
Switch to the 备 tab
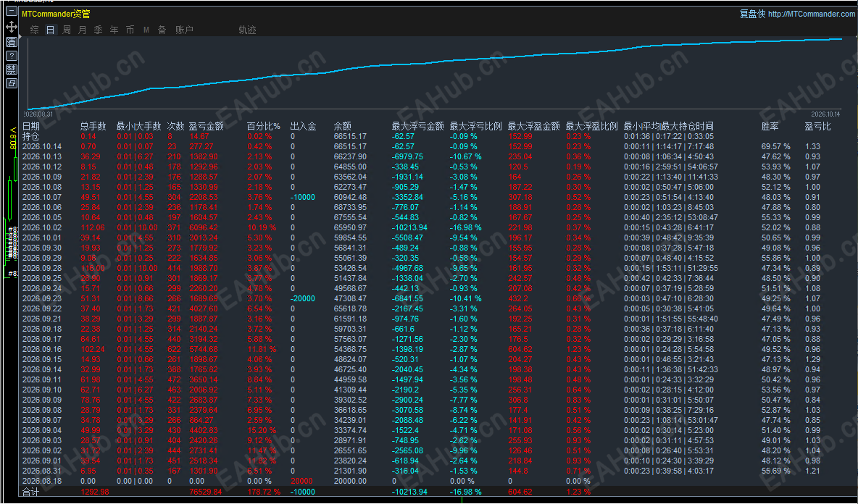[x=162, y=30]
